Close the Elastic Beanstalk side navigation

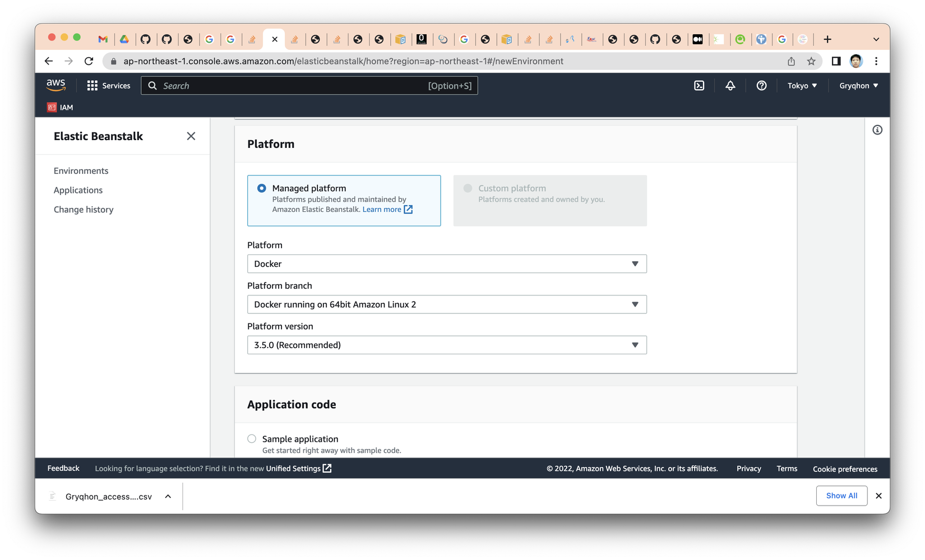(x=191, y=136)
